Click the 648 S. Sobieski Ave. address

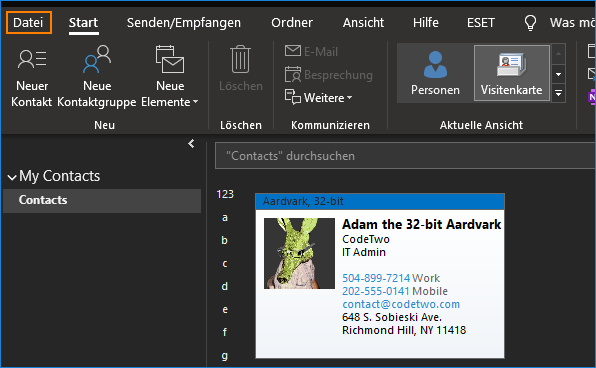tap(392, 317)
